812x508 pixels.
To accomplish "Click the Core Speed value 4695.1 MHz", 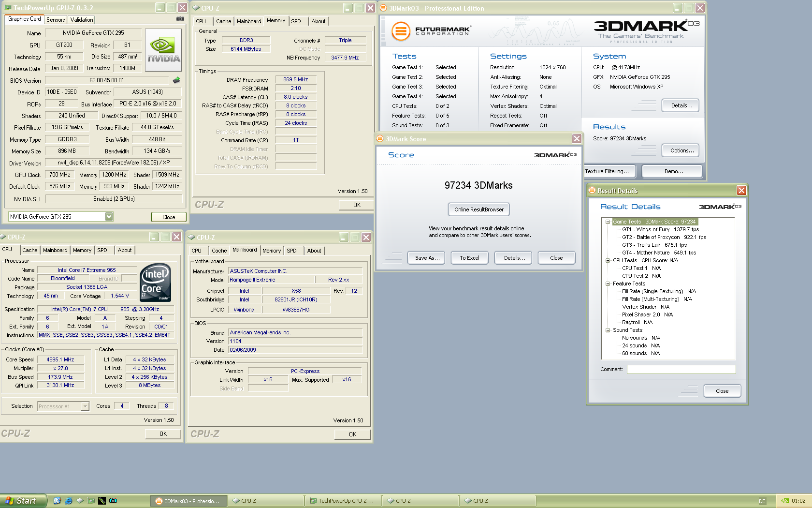I will click(60, 359).
